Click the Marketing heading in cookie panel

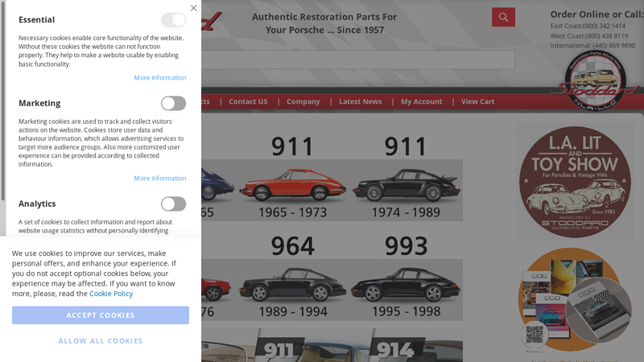click(39, 103)
